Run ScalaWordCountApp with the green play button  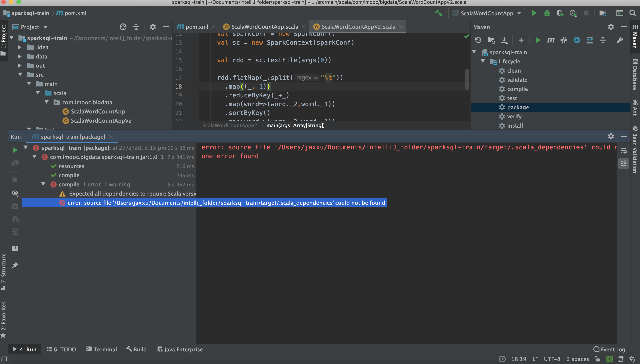pos(534,13)
